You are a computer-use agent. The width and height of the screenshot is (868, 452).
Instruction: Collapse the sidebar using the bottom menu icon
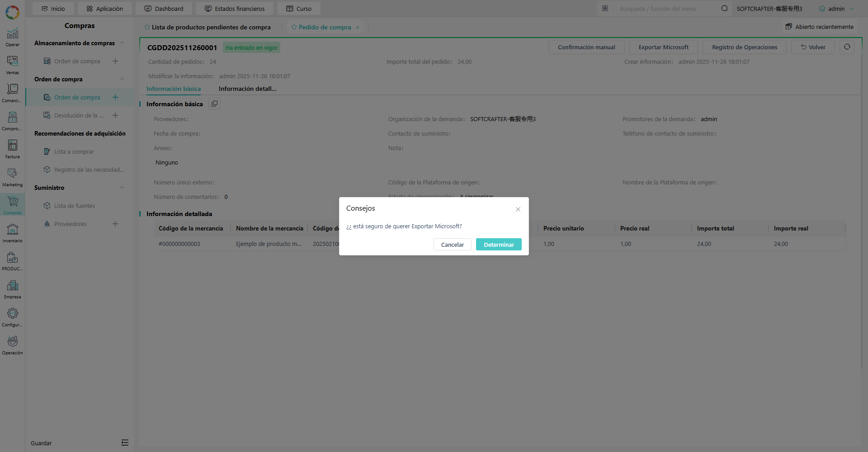(x=125, y=443)
